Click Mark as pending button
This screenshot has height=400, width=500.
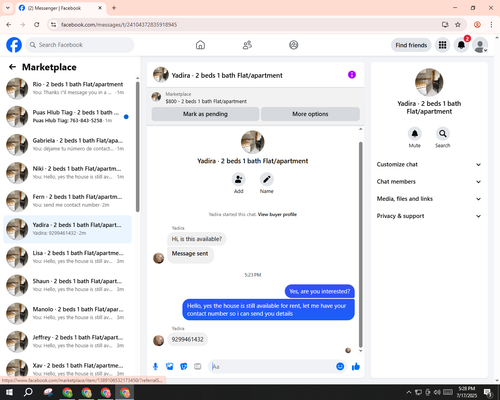pos(205,114)
